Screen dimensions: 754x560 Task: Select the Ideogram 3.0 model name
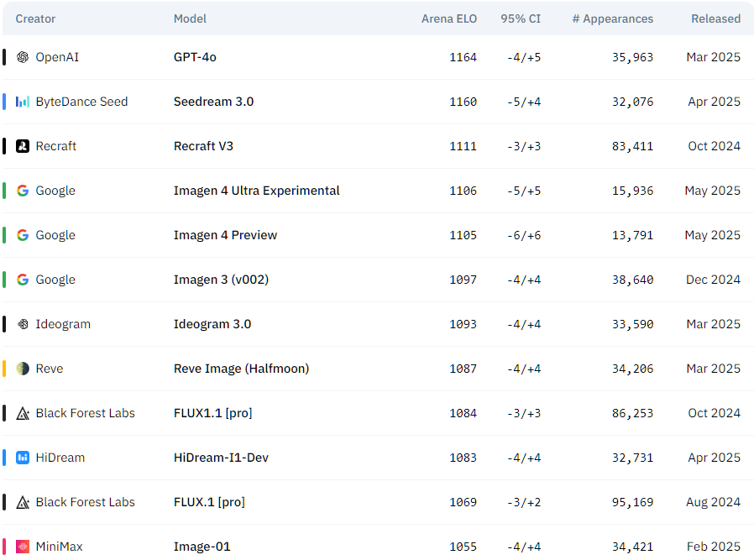click(212, 324)
